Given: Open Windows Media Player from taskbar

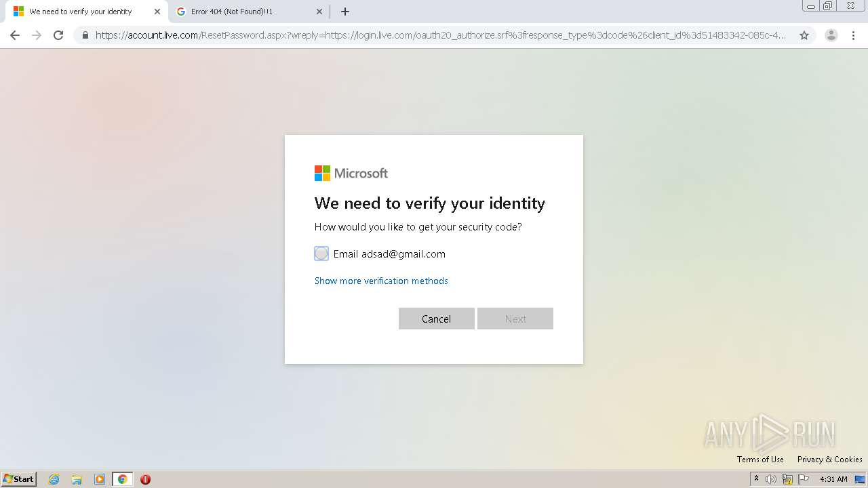Looking at the screenshot, I should pos(100,479).
